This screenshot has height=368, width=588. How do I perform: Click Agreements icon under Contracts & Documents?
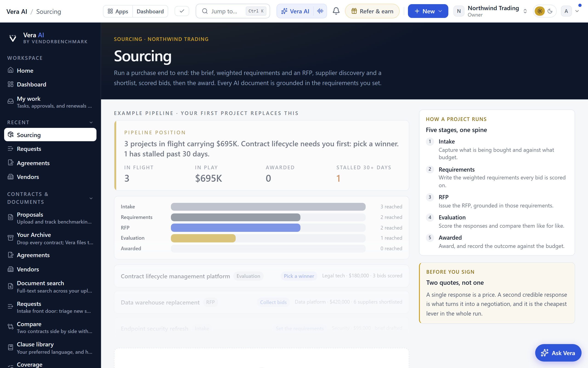coord(10,255)
